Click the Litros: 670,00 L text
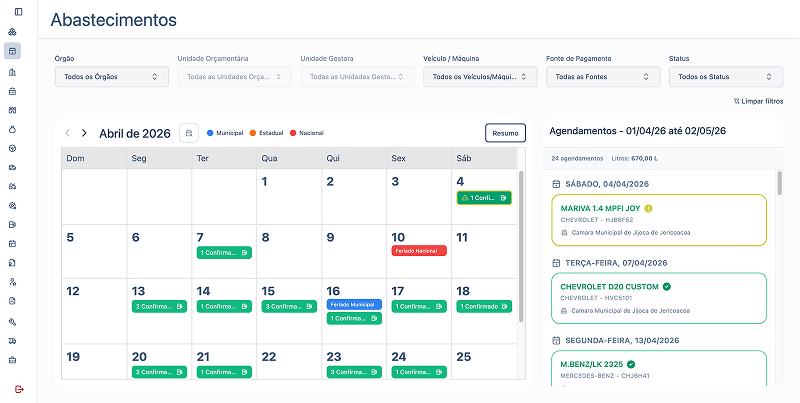800x403 pixels. click(634, 159)
